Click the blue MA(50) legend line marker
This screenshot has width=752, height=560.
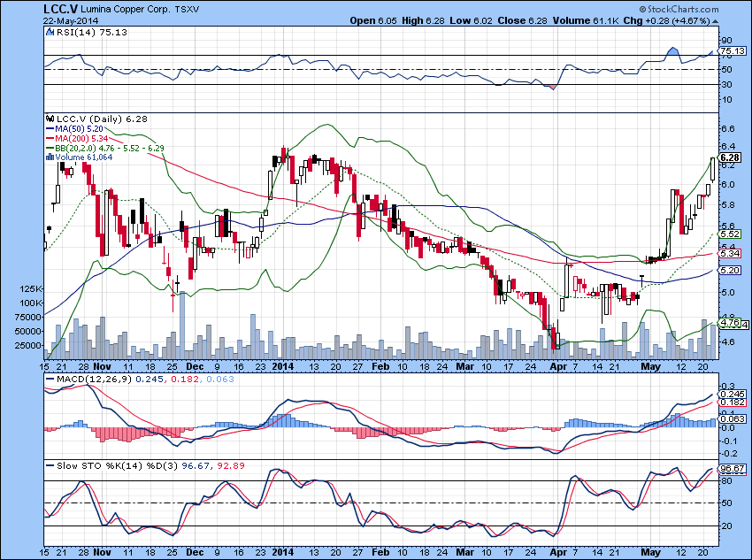pyautogui.click(x=50, y=128)
